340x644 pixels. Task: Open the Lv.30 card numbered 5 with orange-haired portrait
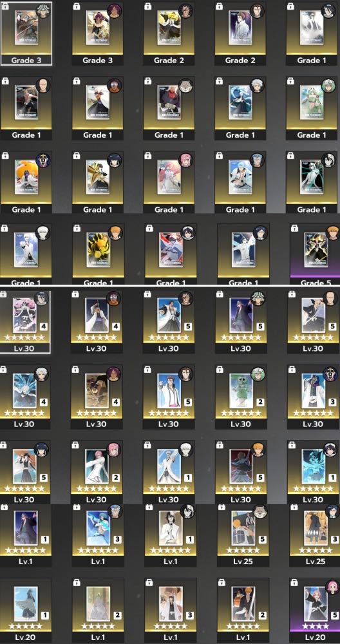[242, 472]
